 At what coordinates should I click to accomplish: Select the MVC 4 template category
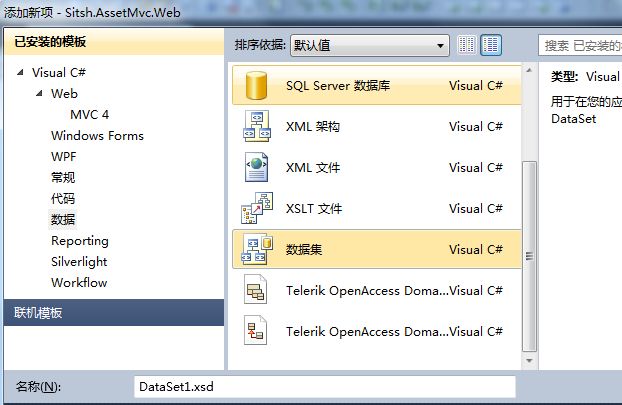[89, 115]
